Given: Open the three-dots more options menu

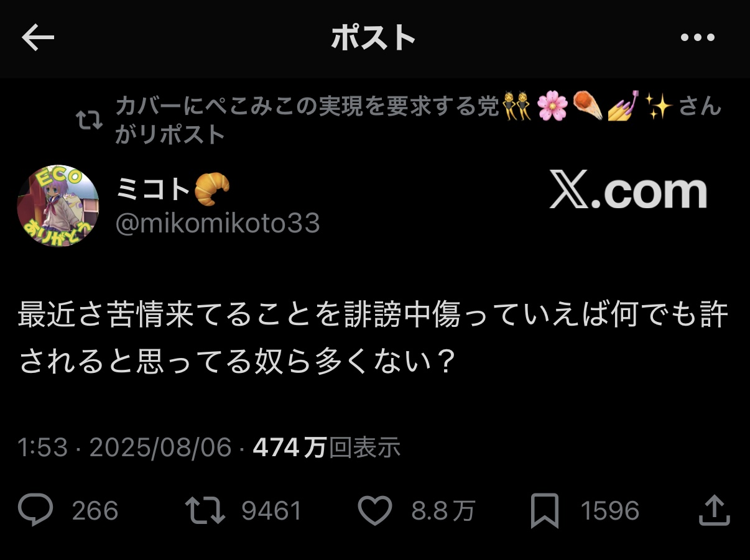Looking at the screenshot, I should click(697, 39).
